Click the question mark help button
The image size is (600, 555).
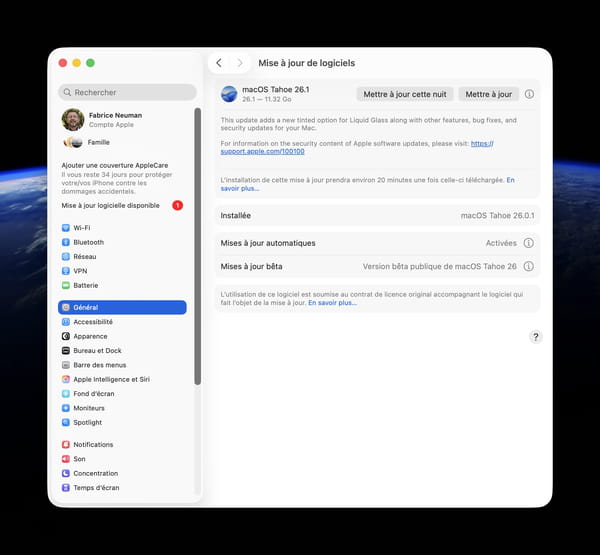pyautogui.click(x=536, y=337)
